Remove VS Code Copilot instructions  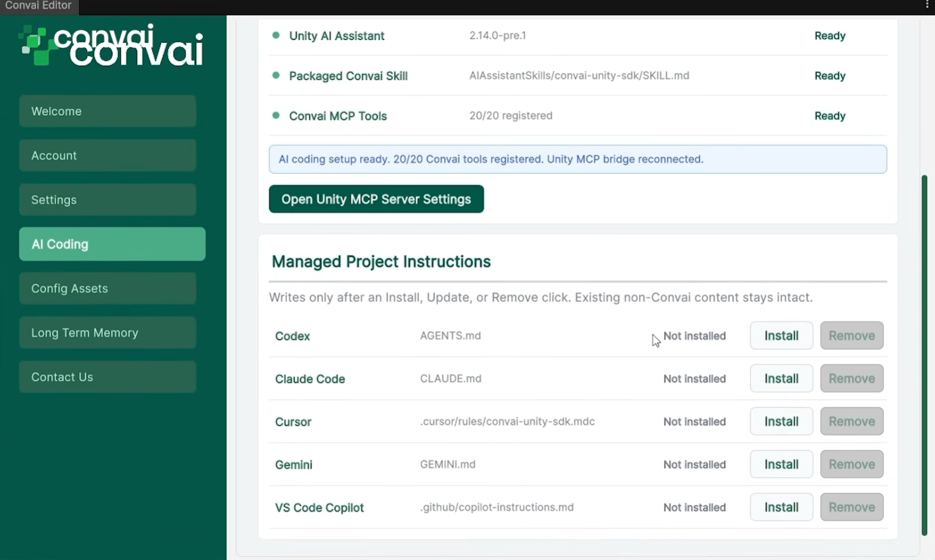tap(852, 507)
